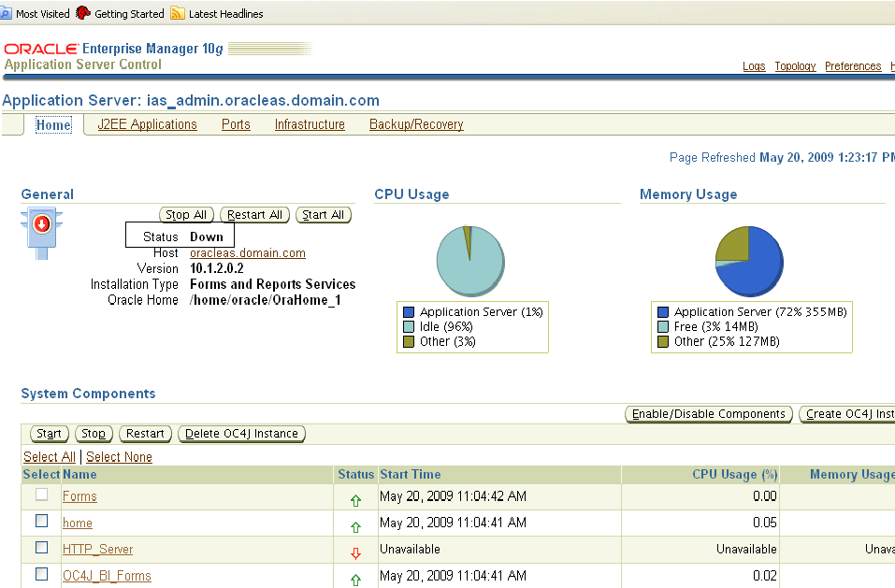The image size is (895, 588).
Task: Check the home component checkbox
Action: 41,522
